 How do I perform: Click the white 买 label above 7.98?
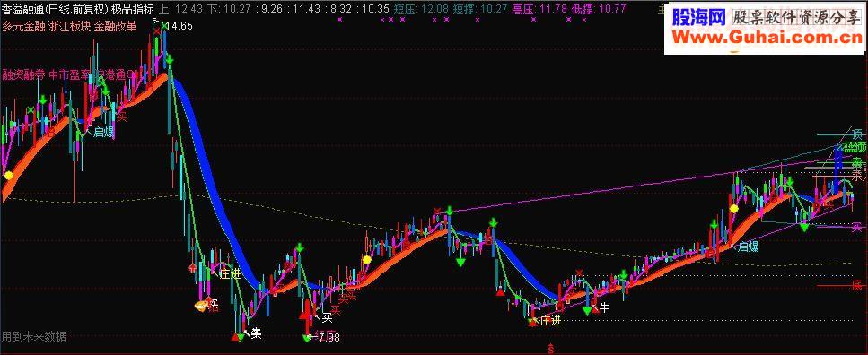coord(327,317)
